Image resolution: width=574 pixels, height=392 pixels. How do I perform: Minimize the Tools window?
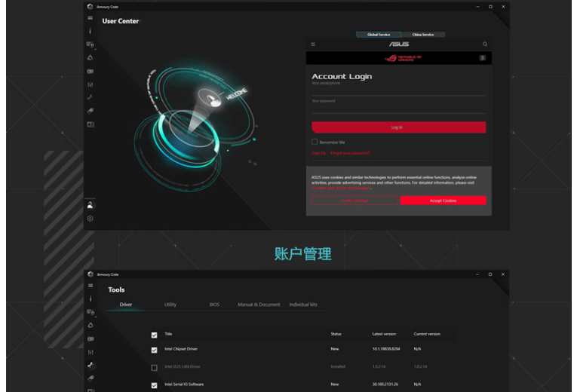coord(477,274)
